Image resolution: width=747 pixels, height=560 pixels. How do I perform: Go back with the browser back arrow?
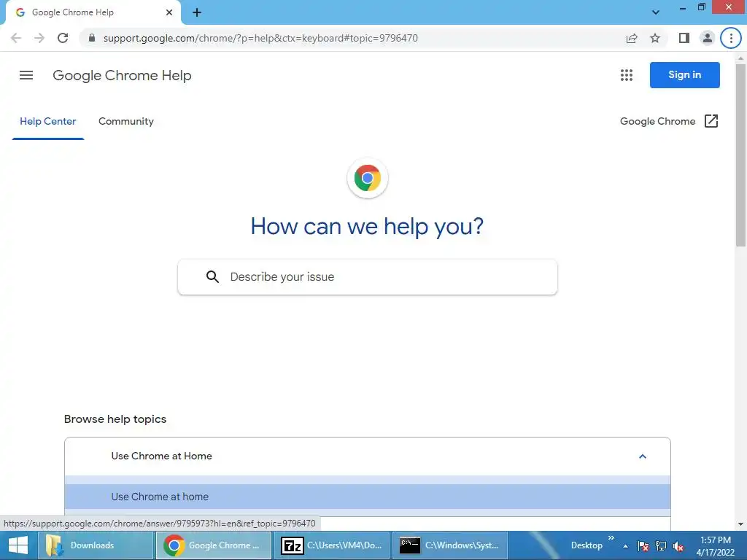[16, 38]
